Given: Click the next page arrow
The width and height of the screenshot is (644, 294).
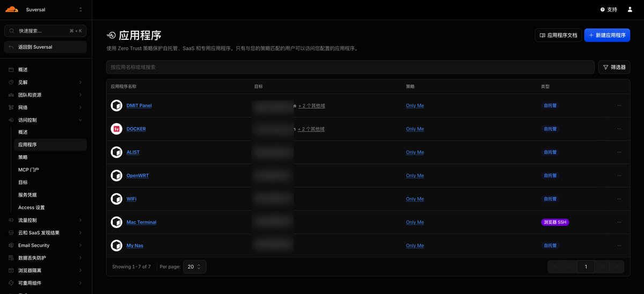Looking at the screenshot, I should [602, 267].
